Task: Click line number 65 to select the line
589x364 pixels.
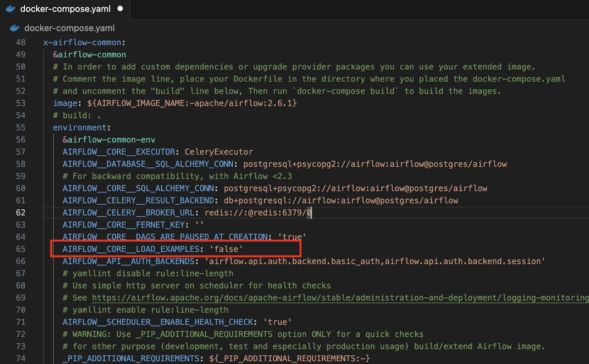Action: [21, 249]
